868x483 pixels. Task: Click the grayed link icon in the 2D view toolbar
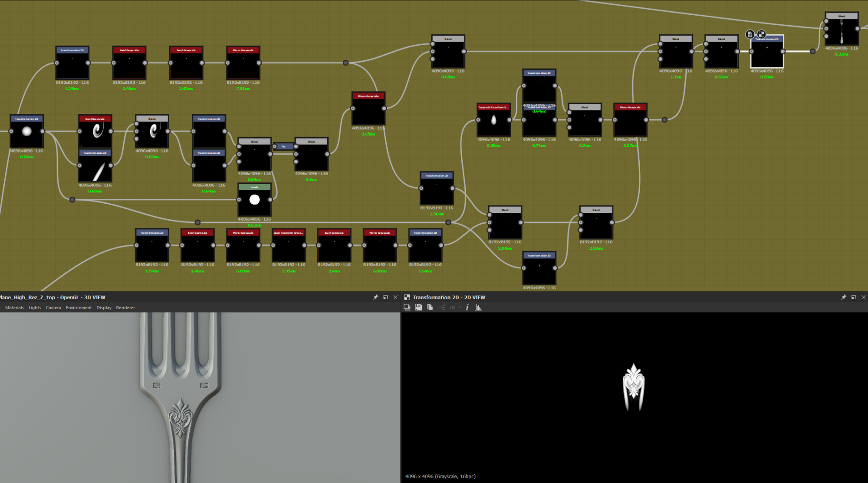point(442,307)
